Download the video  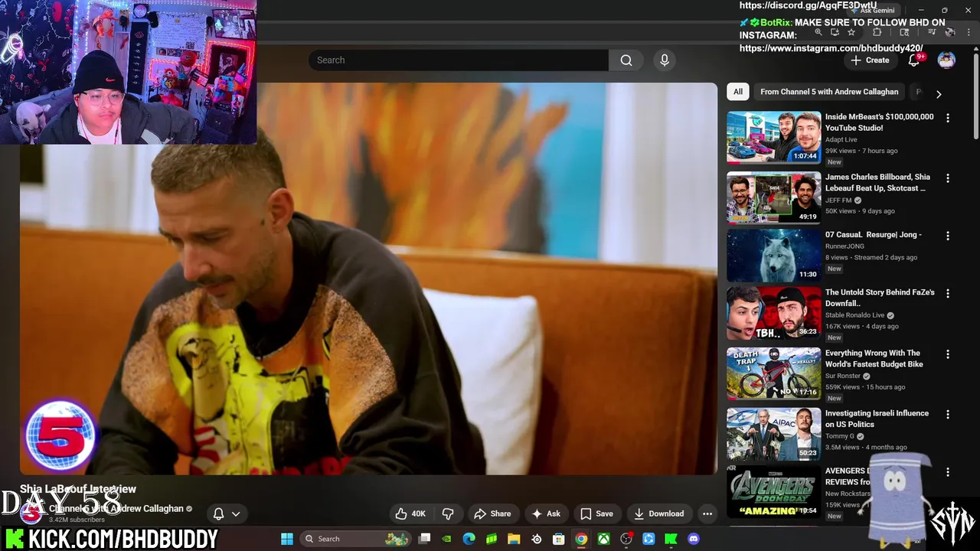click(659, 514)
